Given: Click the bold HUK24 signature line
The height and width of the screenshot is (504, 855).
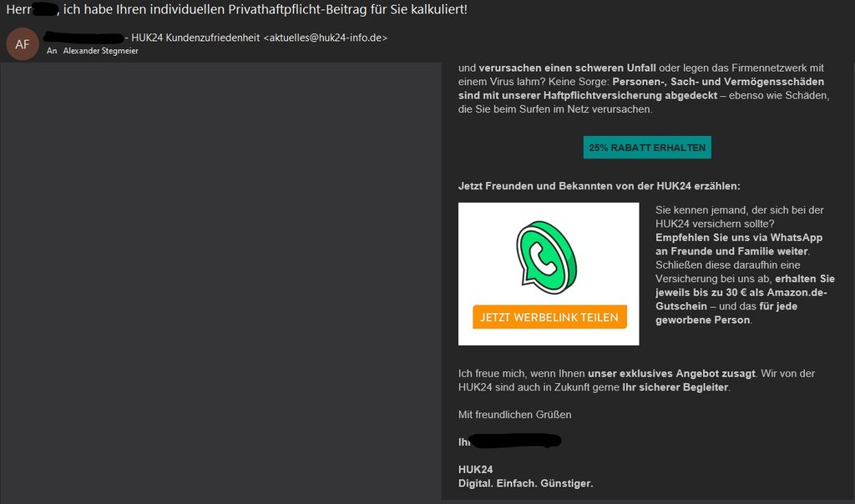Looking at the screenshot, I should point(475,470).
